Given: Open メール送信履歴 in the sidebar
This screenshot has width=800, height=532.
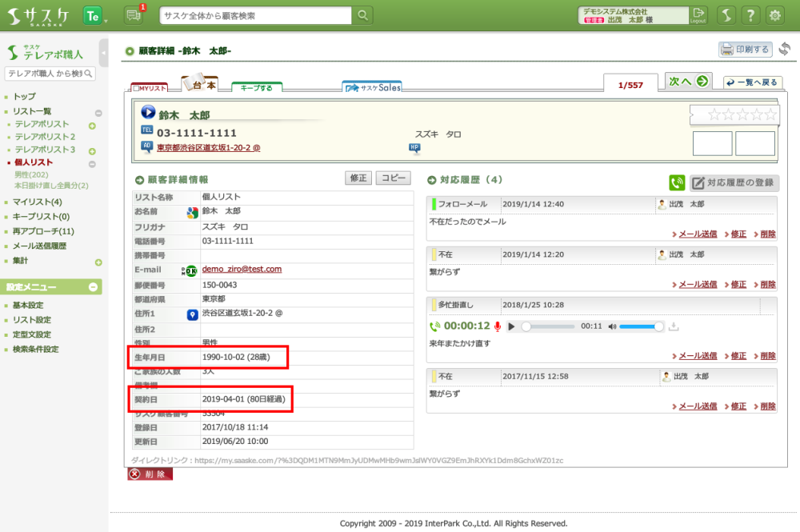Looking at the screenshot, I should [x=39, y=246].
